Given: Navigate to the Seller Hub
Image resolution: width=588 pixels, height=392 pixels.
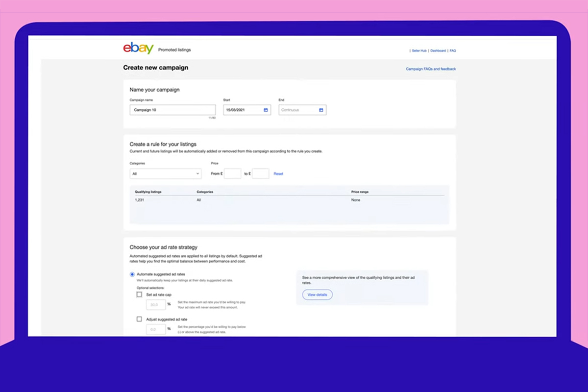Looking at the screenshot, I should pos(419,50).
